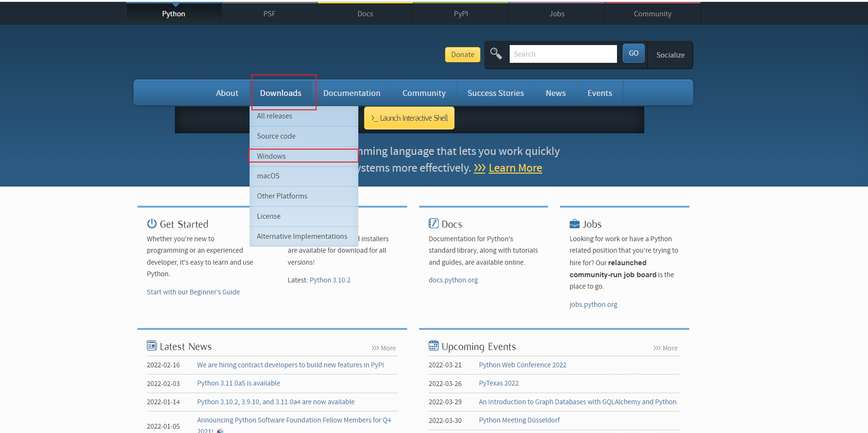Open Python 3.11.0a5 is available link
Viewport: 868px width, 433px height.
click(x=239, y=383)
